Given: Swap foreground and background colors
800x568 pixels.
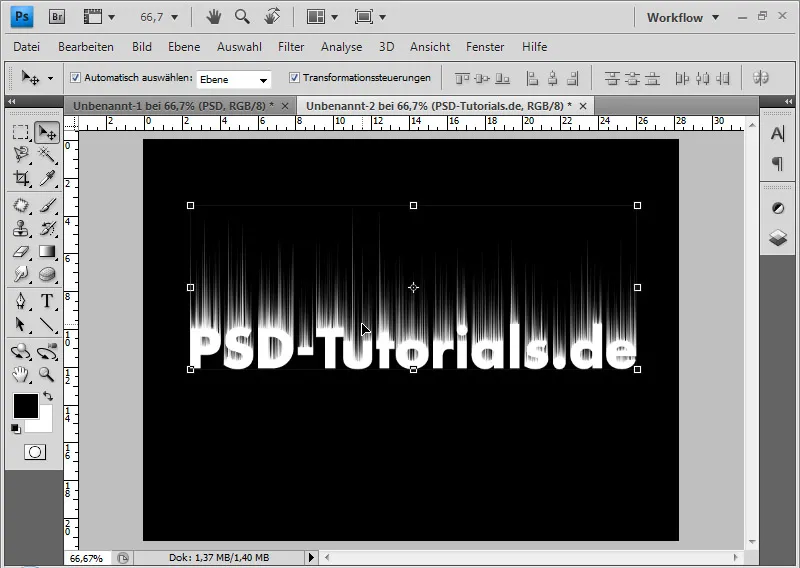Looking at the screenshot, I should pos(48,396).
